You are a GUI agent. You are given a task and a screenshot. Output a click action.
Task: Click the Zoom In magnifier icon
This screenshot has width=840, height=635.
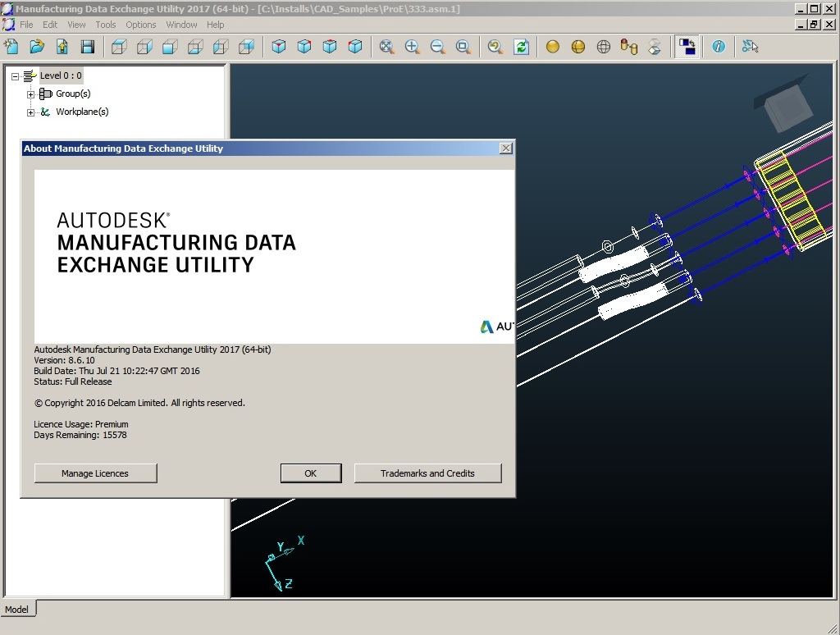[x=412, y=47]
